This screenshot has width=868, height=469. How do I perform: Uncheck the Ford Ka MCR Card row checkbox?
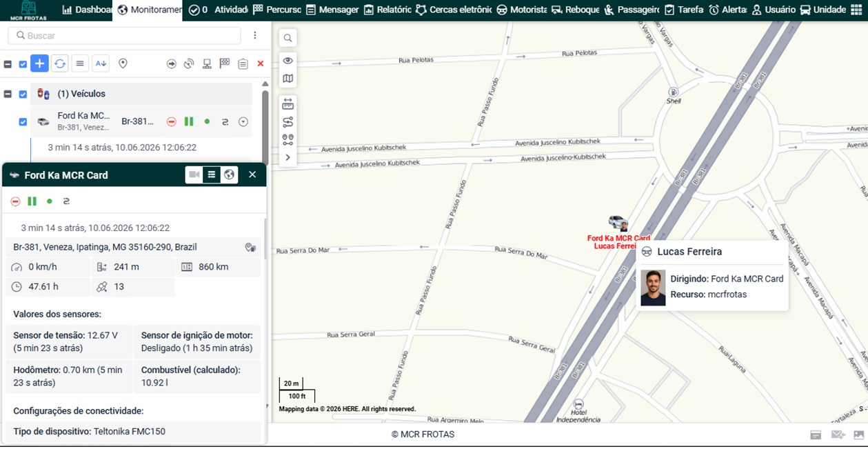[x=23, y=121]
